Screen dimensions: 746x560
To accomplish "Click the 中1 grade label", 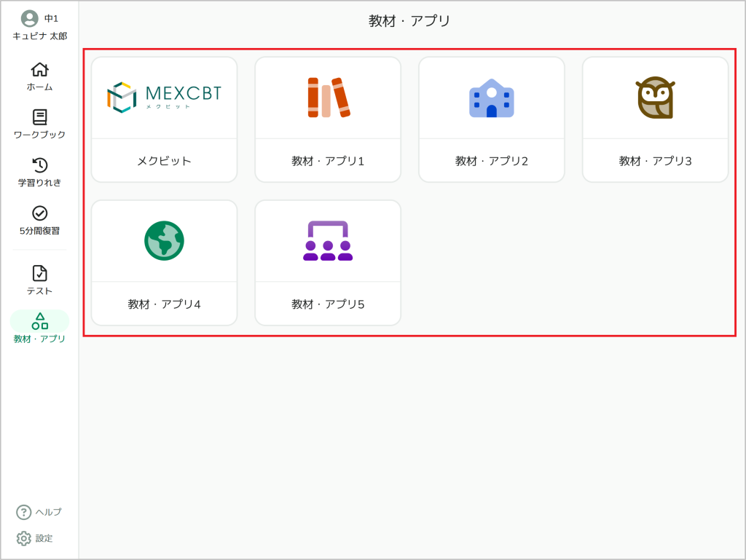I will click(52, 18).
